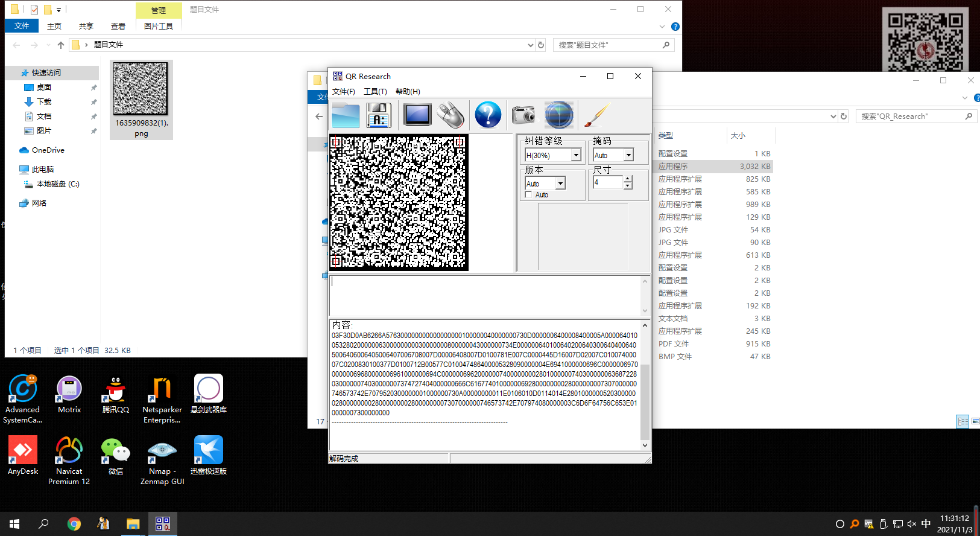
Task: Open 悬剑武器库 desktop shortcut
Action: pyautogui.click(x=209, y=394)
